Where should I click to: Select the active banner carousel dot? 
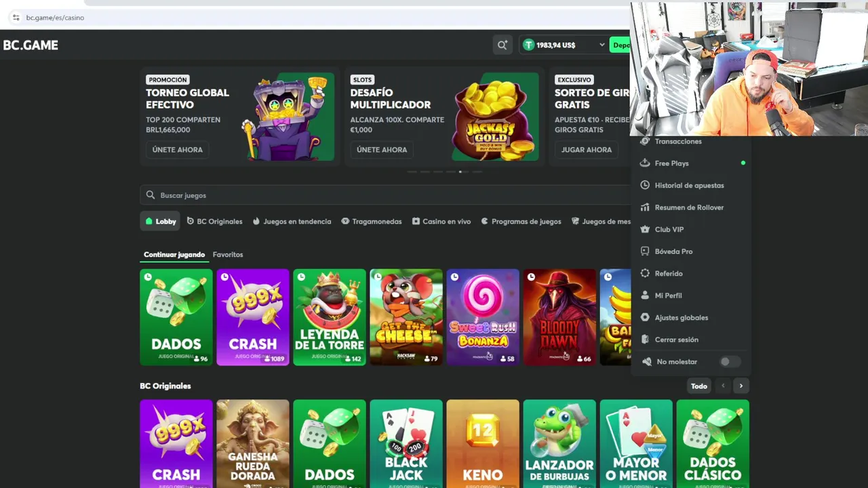click(460, 171)
